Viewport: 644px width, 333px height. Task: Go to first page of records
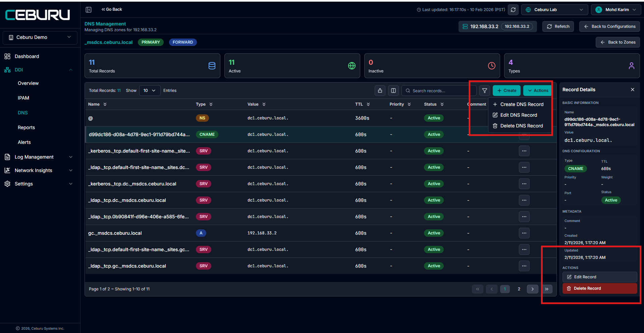(478, 289)
